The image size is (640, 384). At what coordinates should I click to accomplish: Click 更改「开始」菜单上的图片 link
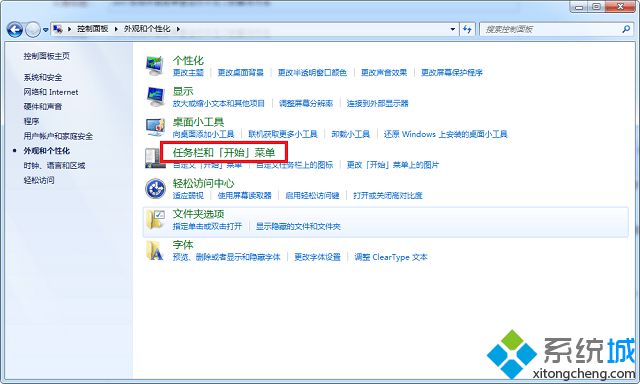pyautogui.click(x=393, y=165)
